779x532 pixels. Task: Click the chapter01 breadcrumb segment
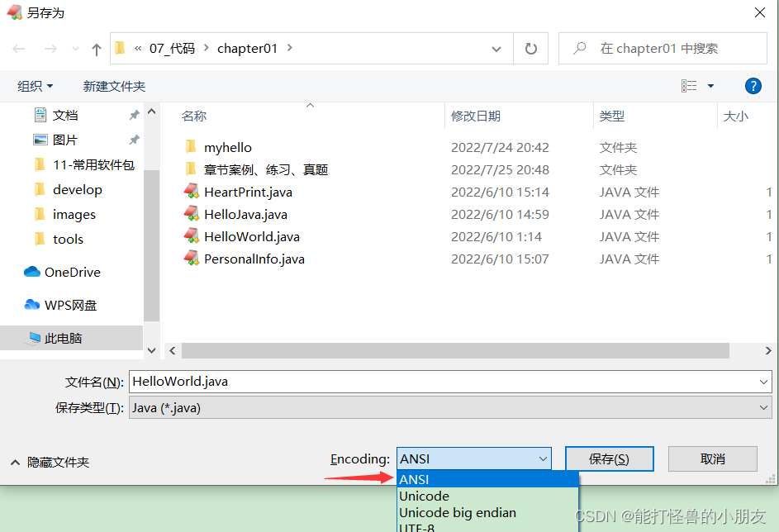[x=247, y=48]
